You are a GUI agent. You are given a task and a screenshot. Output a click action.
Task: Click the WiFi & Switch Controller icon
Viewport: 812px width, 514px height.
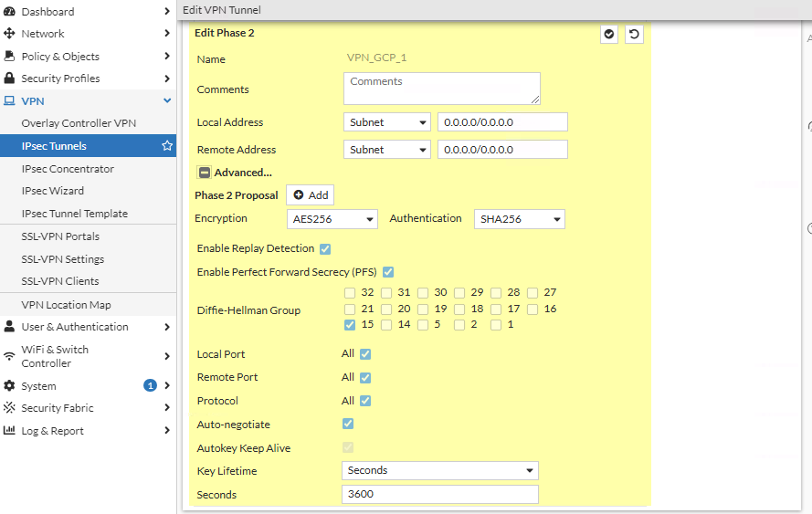[9, 356]
